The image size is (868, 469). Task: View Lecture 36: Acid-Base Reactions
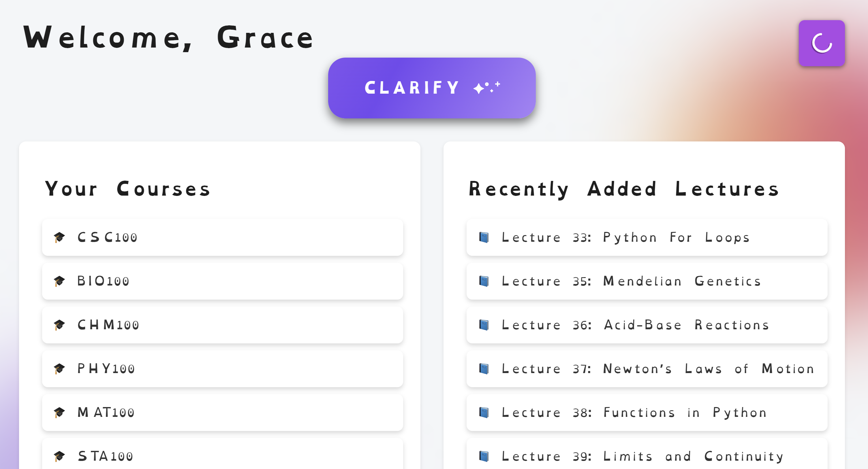point(647,325)
